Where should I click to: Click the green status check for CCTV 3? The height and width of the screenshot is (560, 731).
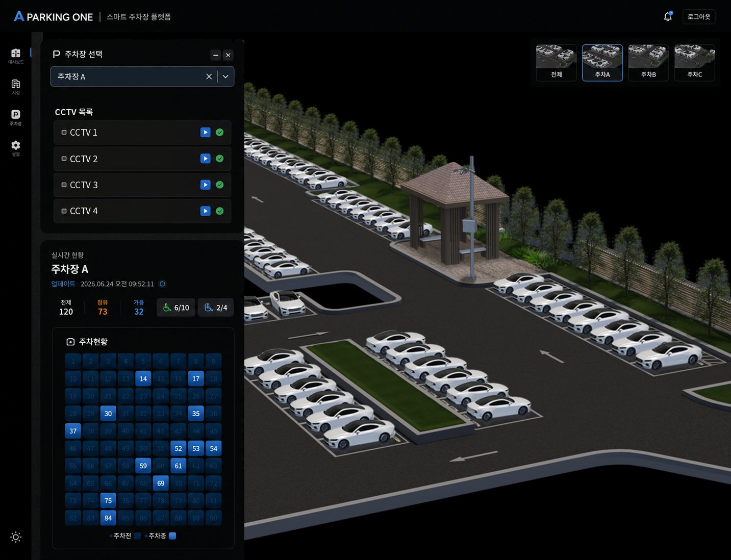pos(220,185)
